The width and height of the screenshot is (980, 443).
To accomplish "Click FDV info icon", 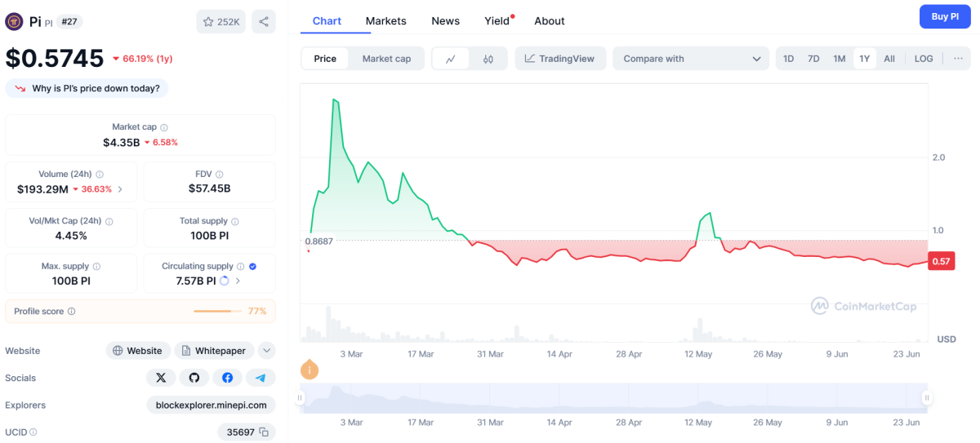I will 219,175.
